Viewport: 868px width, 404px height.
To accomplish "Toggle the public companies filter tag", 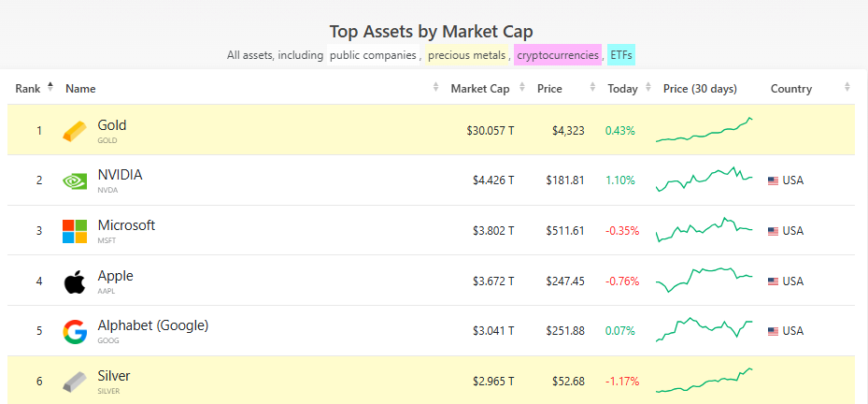I will coord(373,55).
